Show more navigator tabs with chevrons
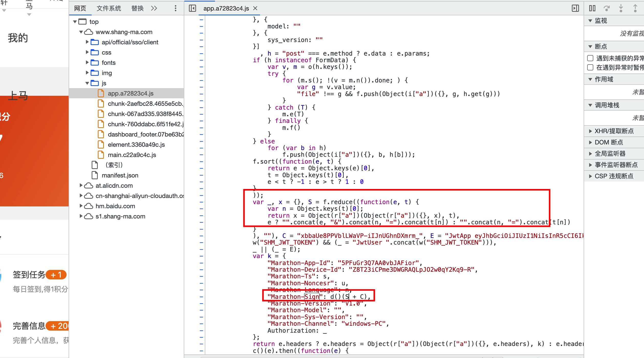 154,8
